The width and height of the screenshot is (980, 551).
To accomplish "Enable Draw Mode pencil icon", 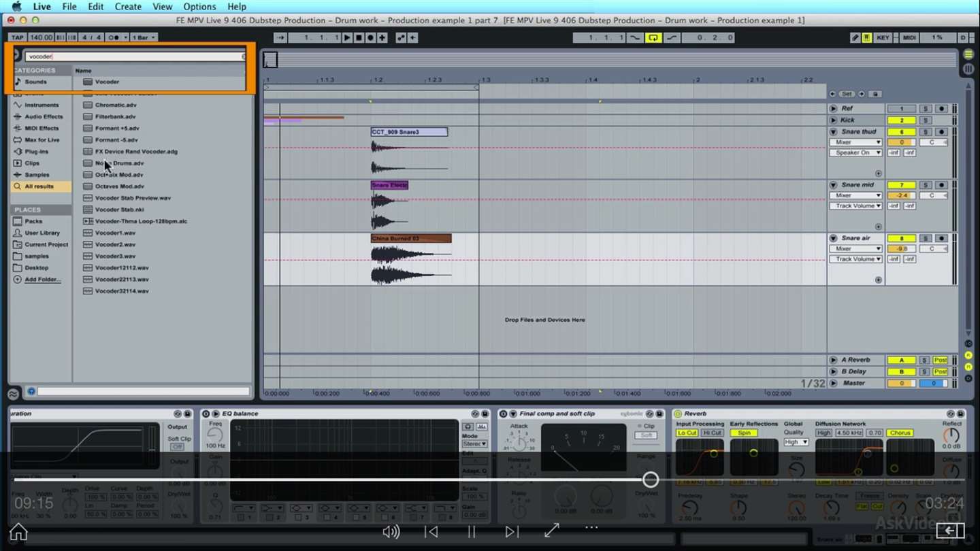I will [x=855, y=37].
